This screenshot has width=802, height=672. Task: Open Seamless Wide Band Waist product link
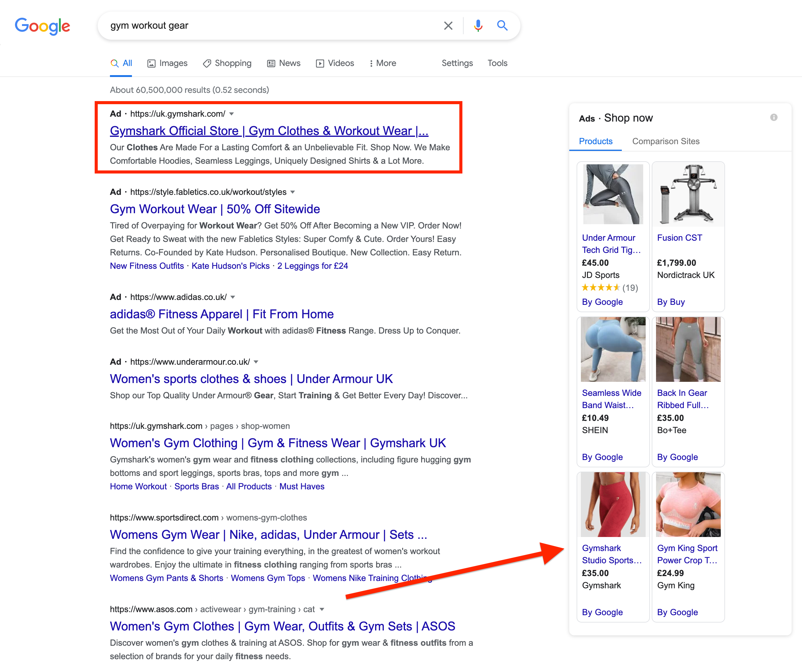click(612, 399)
